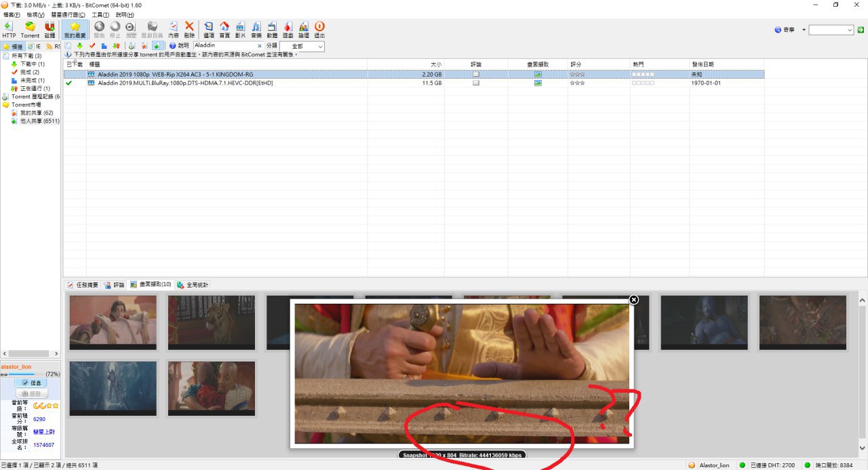
Task: Click the green down-arrow filter icon in the secondary toolbar
Action: pos(79,46)
